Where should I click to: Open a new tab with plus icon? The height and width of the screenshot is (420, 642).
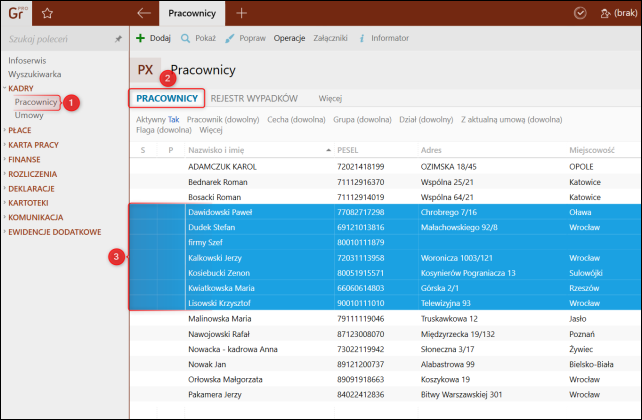coord(242,13)
